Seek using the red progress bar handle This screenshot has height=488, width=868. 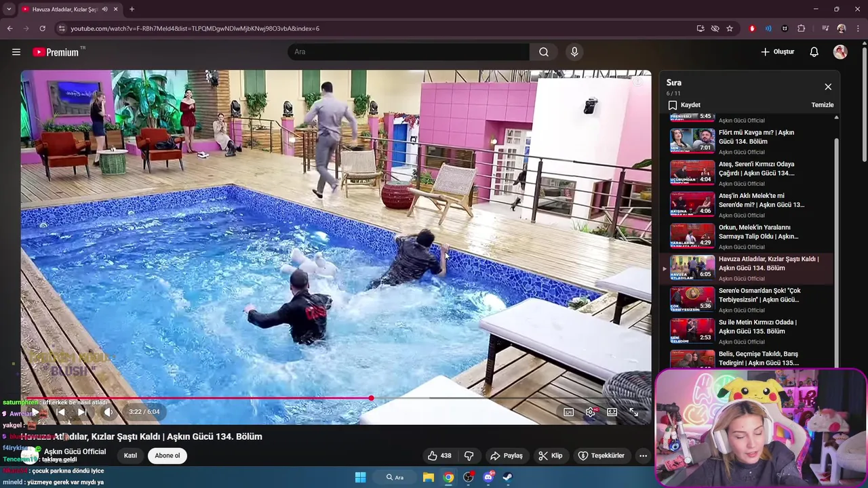371,398
